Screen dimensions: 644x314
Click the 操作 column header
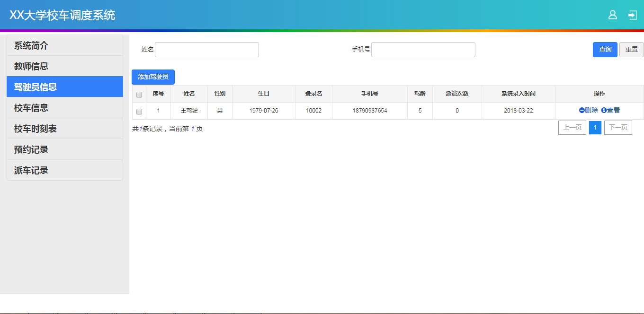click(599, 94)
